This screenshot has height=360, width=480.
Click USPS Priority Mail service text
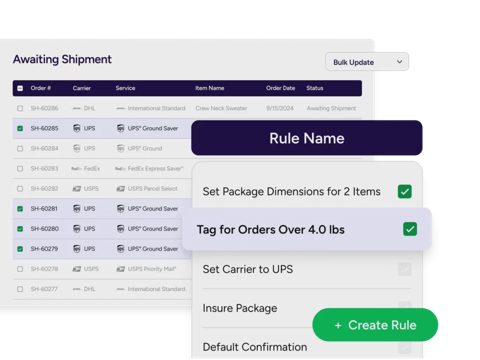coord(152,269)
